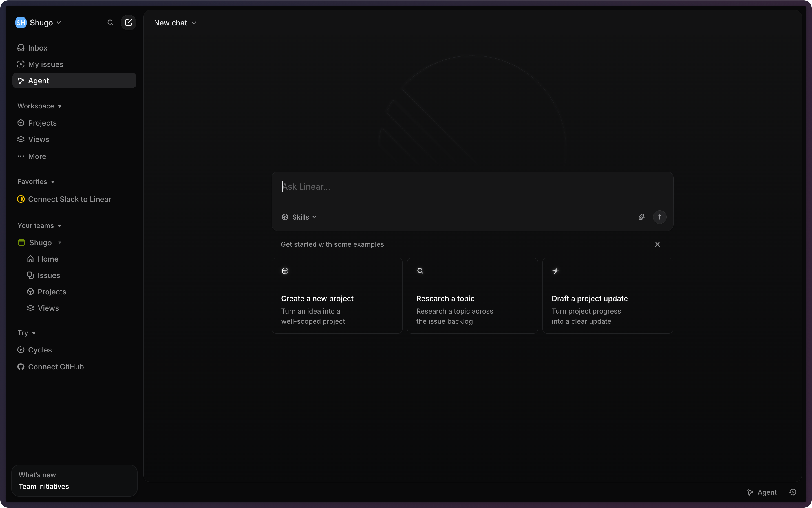The image size is (812, 508).
Task: Click the workspace Projects cube icon
Action: (x=21, y=123)
